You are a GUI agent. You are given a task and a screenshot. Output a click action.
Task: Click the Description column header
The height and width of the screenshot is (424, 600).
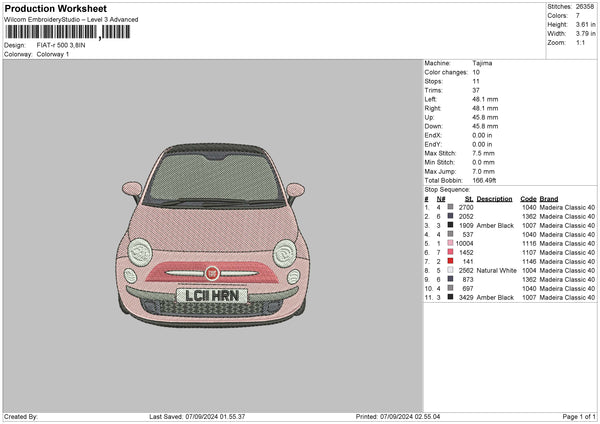(494, 197)
